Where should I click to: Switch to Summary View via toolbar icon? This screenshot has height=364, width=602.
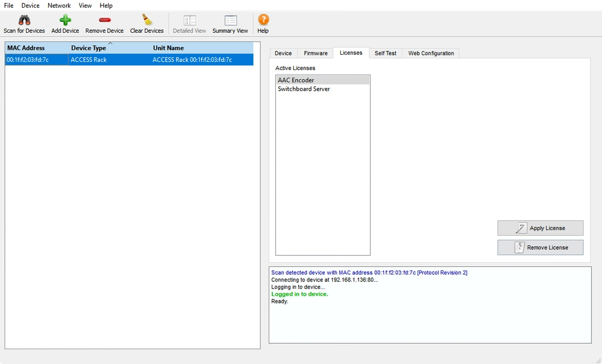click(231, 20)
